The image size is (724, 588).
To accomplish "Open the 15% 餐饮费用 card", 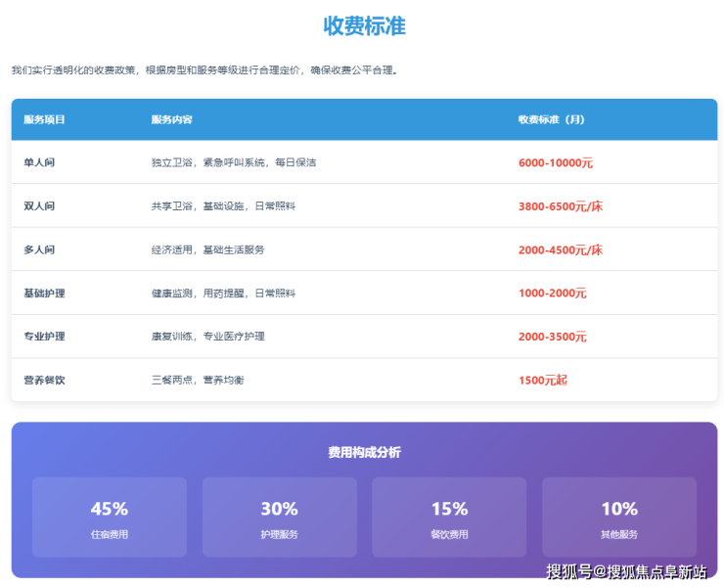I will tap(449, 518).
